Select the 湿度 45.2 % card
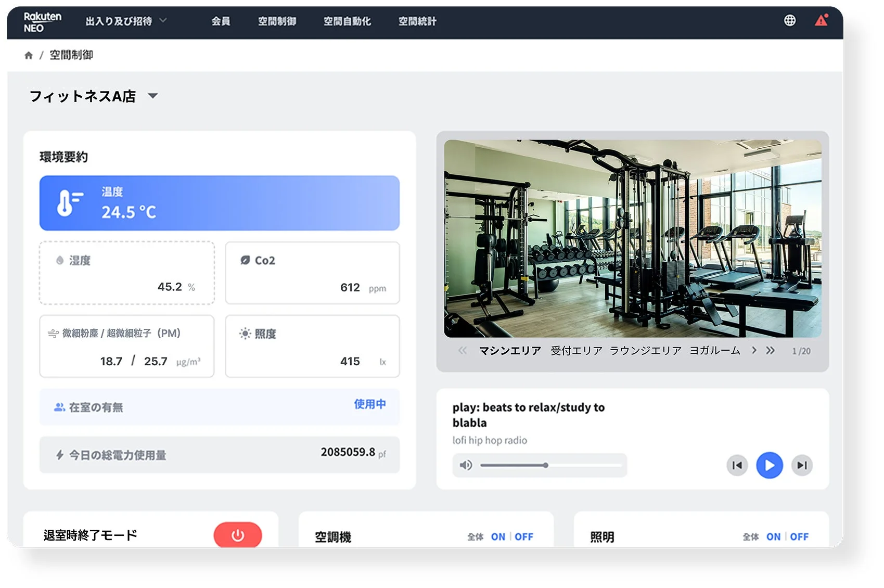The image size is (884, 588). 127,273
